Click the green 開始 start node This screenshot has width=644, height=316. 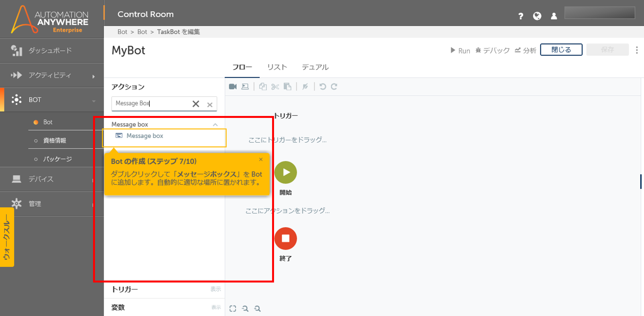pyautogui.click(x=286, y=172)
